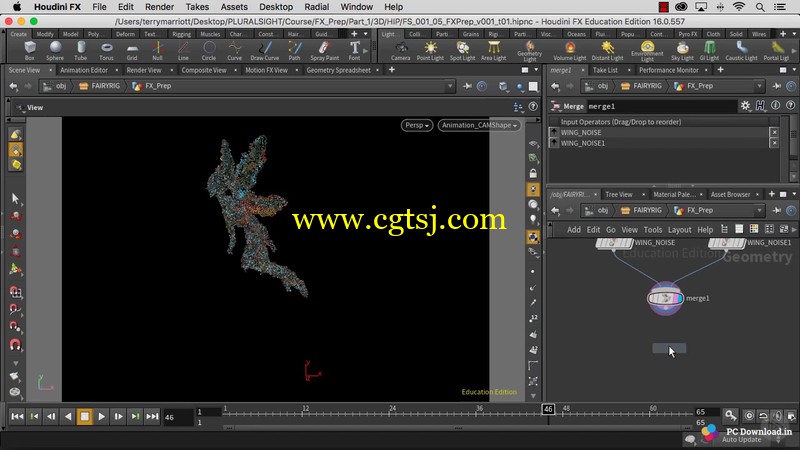Select the Null shelf tool

pos(158,51)
